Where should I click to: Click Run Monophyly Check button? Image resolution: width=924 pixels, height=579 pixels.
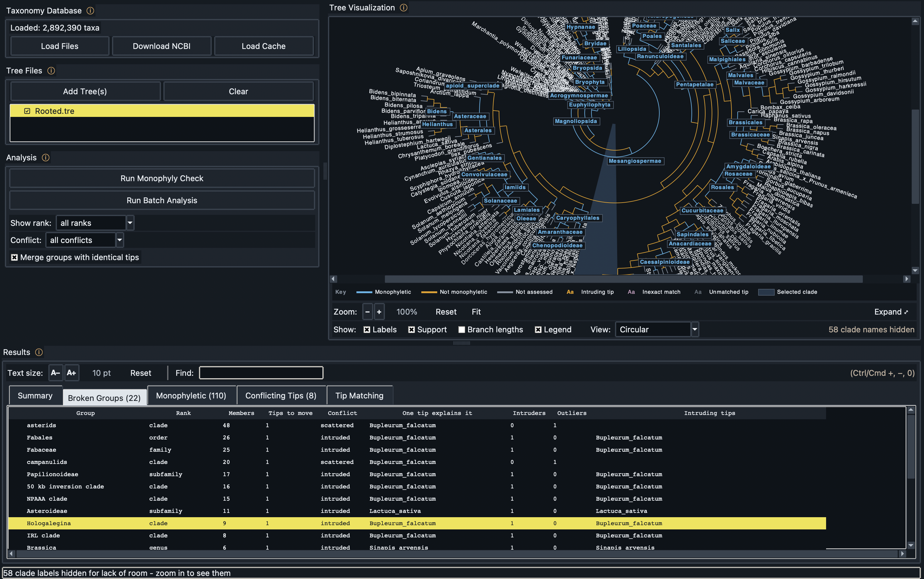point(162,178)
